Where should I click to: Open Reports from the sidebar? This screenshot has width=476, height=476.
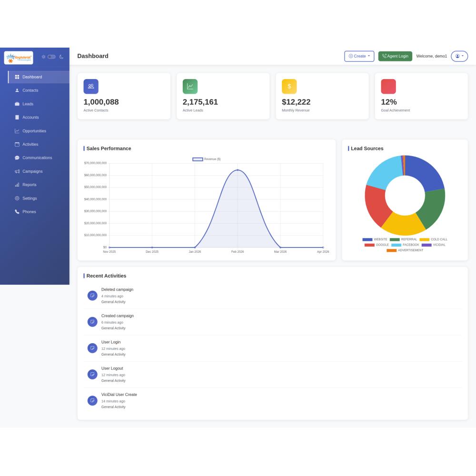(29, 185)
